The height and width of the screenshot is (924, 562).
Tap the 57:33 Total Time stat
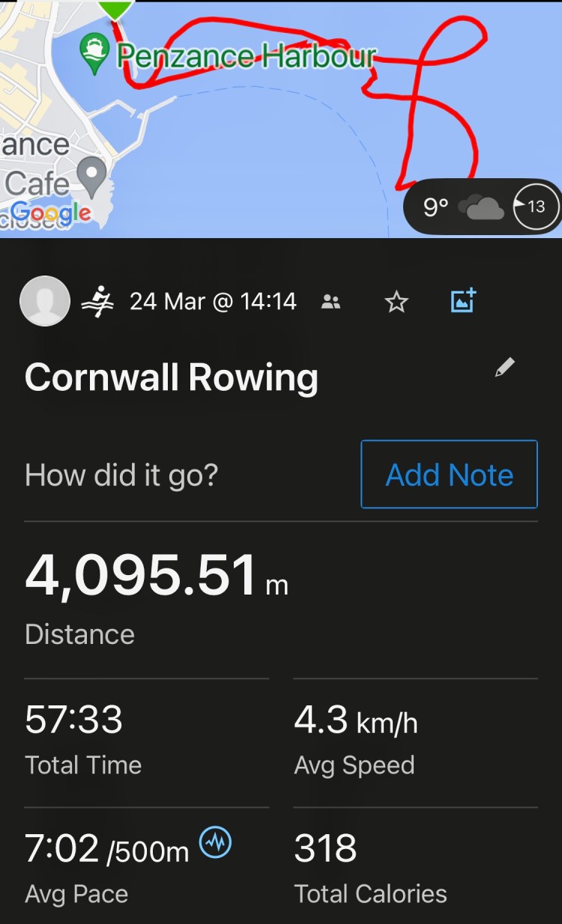point(74,720)
